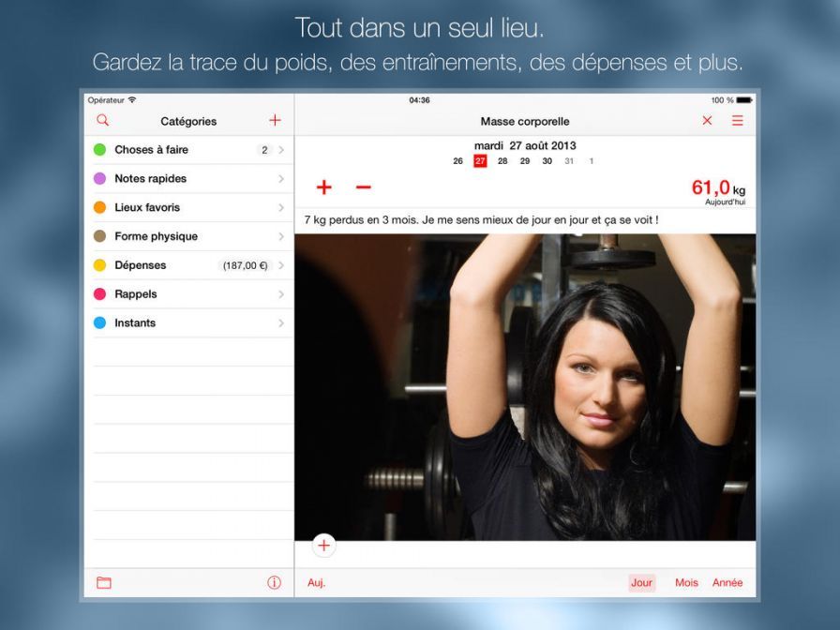This screenshot has width=840, height=630.
Task: Open the search in Catégories sidebar
Action: [103, 120]
